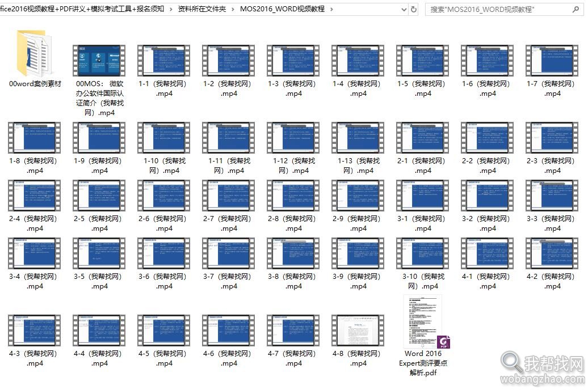The width and height of the screenshot is (588, 390).
Task: Click the 报名须知 parent folder breadcrumb
Action: (82, 9)
